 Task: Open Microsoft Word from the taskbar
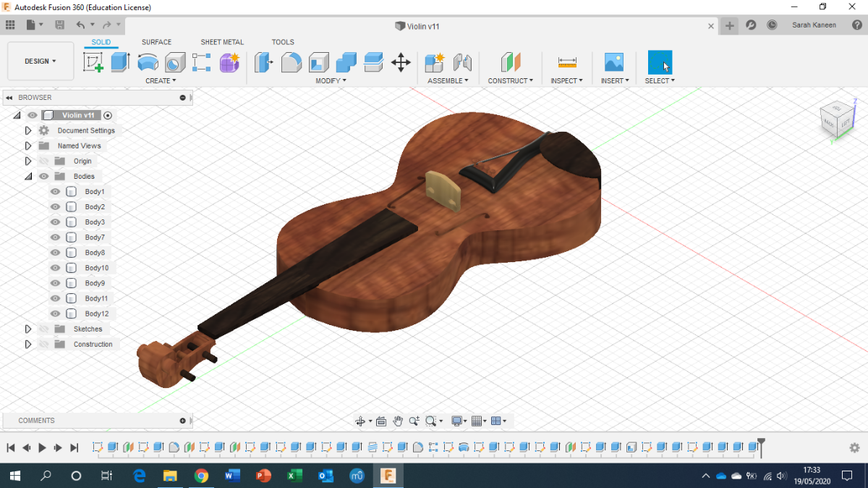(232, 476)
